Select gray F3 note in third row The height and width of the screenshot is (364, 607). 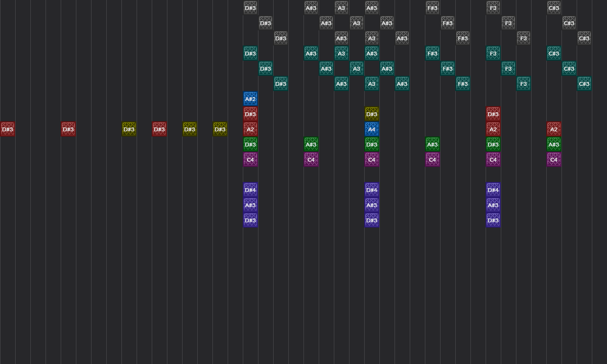pyautogui.click(x=524, y=38)
